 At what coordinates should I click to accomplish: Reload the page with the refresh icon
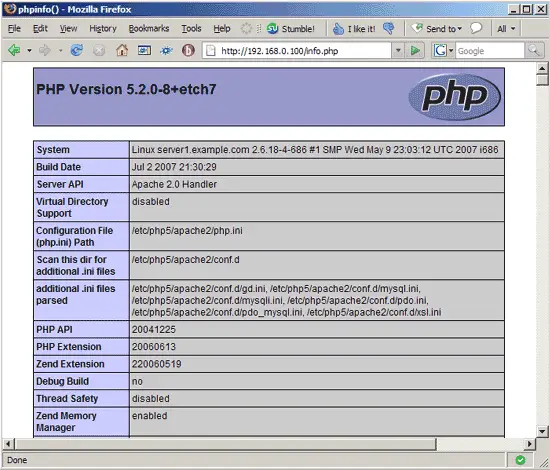point(77,51)
